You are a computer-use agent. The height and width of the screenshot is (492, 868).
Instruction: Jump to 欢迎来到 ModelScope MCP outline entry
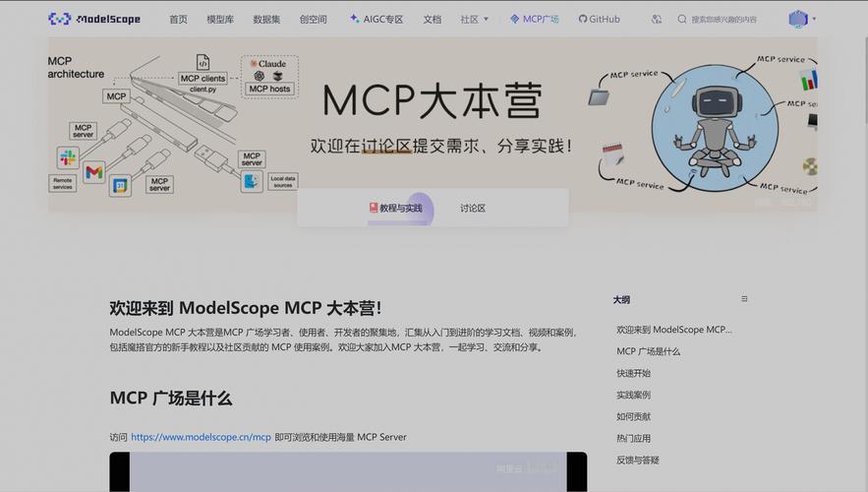tap(674, 330)
